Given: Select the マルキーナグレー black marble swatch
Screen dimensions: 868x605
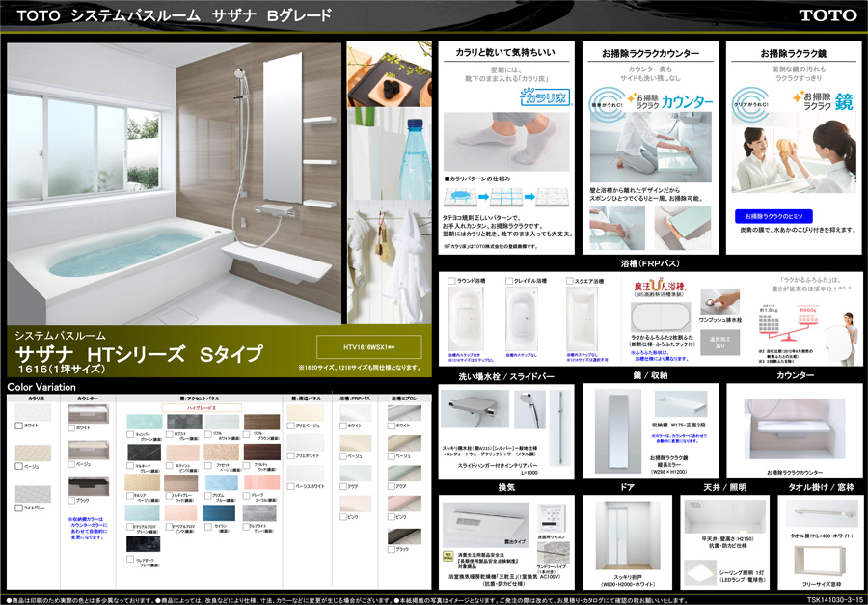Looking at the screenshot, I should pyautogui.click(x=144, y=453).
